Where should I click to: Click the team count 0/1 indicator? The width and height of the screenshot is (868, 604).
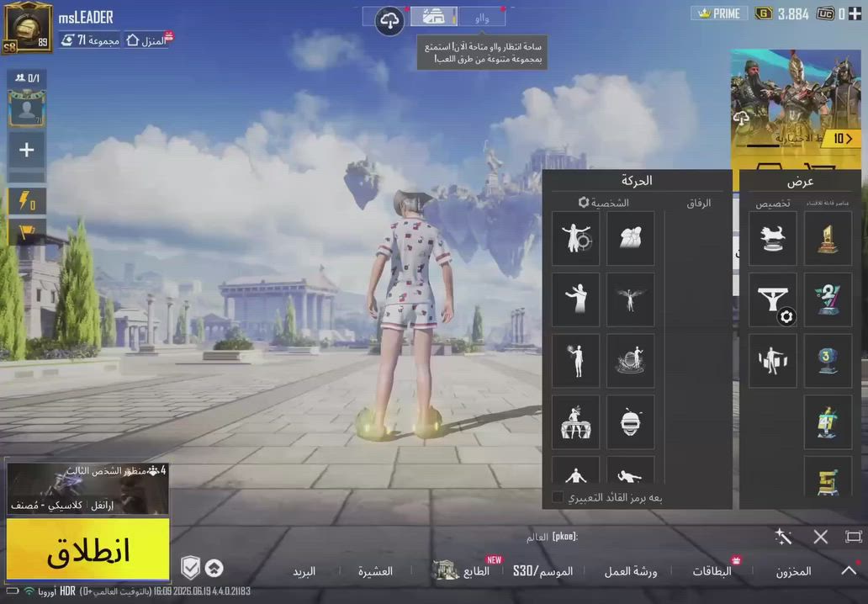pyautogui.click(x=27, y=78)
